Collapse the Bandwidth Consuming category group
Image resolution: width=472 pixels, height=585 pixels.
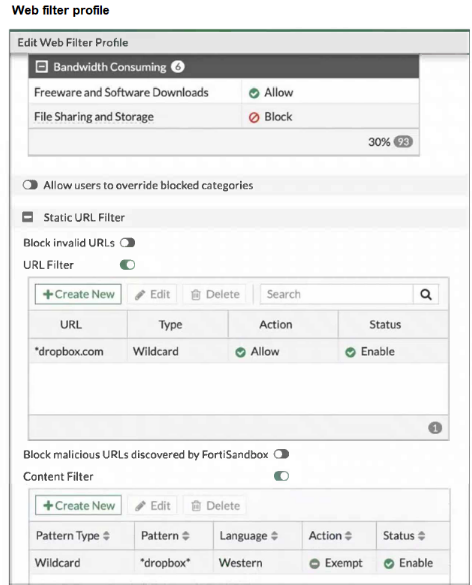(41, 67)
